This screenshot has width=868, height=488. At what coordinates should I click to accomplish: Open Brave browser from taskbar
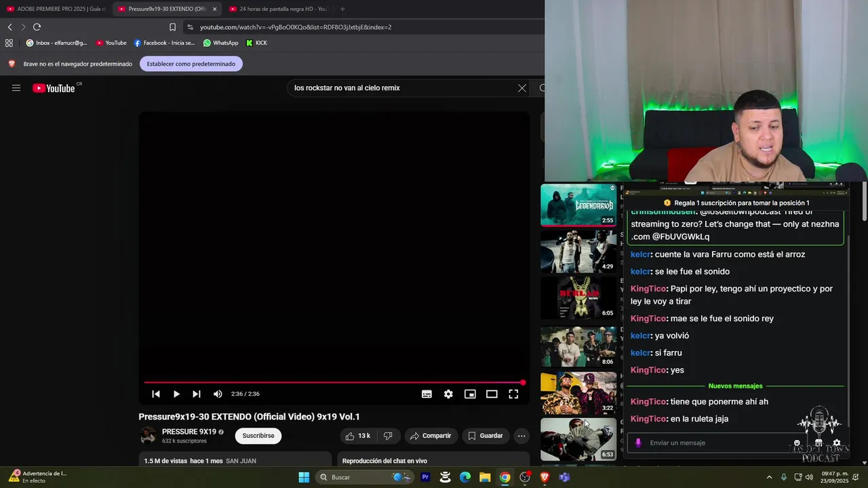pos(545,477)
